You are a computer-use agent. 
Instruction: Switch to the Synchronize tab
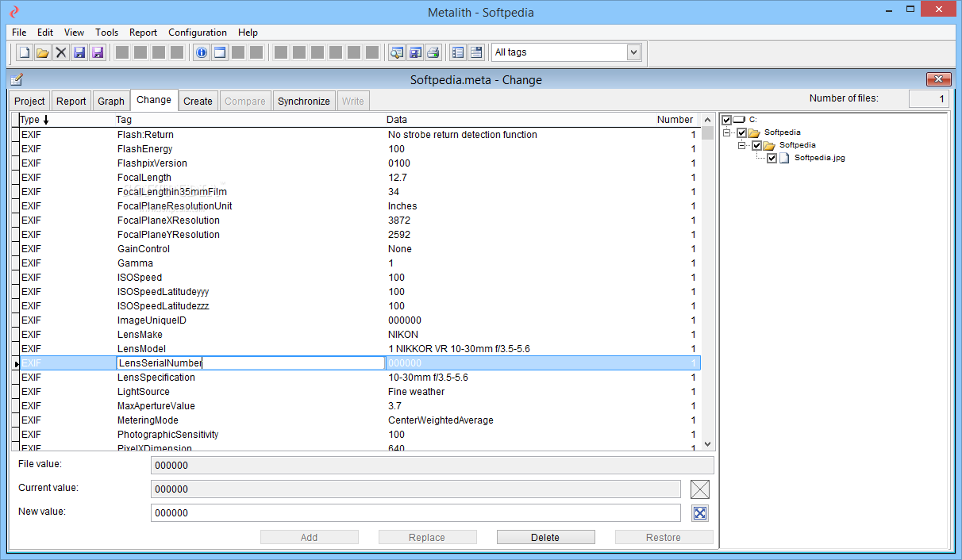coord(304,101)
